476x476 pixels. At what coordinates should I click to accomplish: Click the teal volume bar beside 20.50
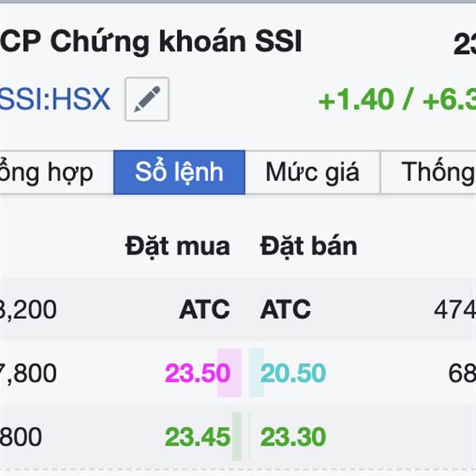256,373
